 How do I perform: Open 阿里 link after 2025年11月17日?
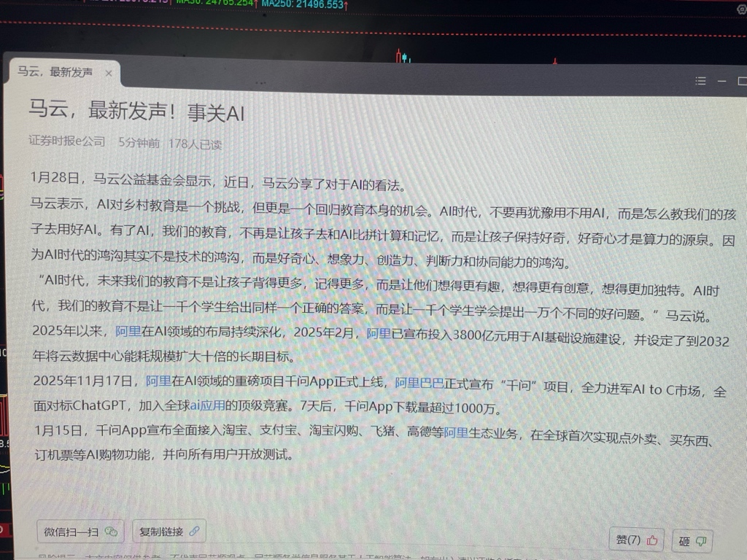click(158, 381)
